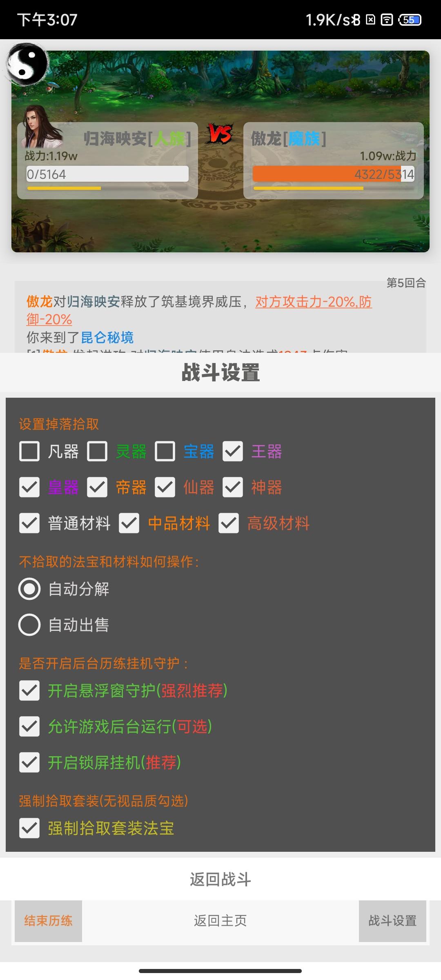Tap the red VS battle emblem

220,134
